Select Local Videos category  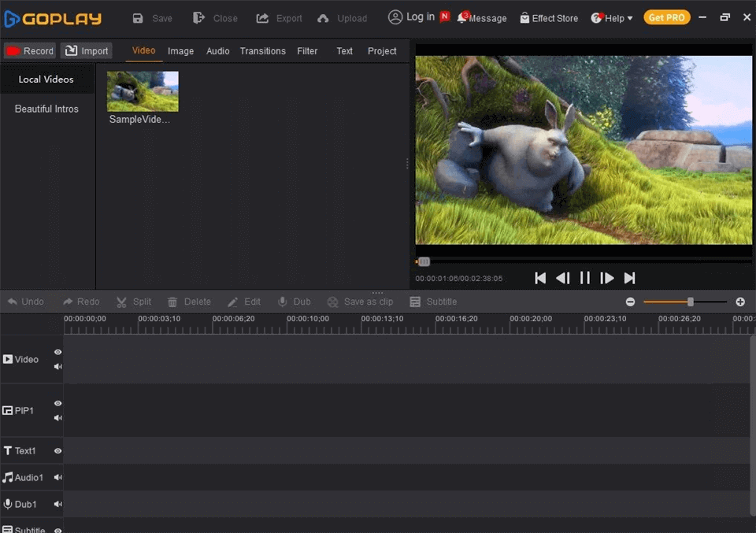[46, 79]
